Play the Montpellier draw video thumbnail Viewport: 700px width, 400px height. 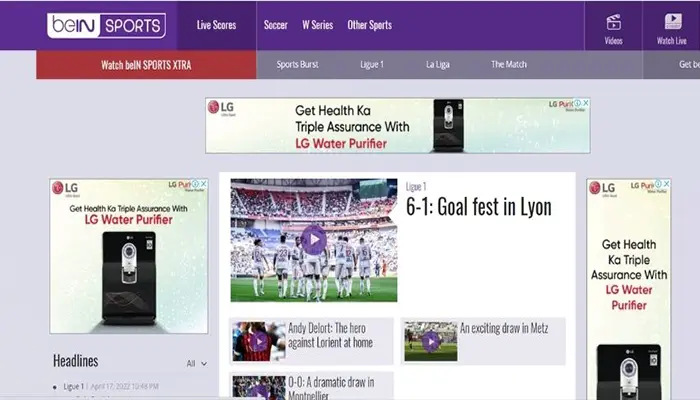tap(258, 388)
